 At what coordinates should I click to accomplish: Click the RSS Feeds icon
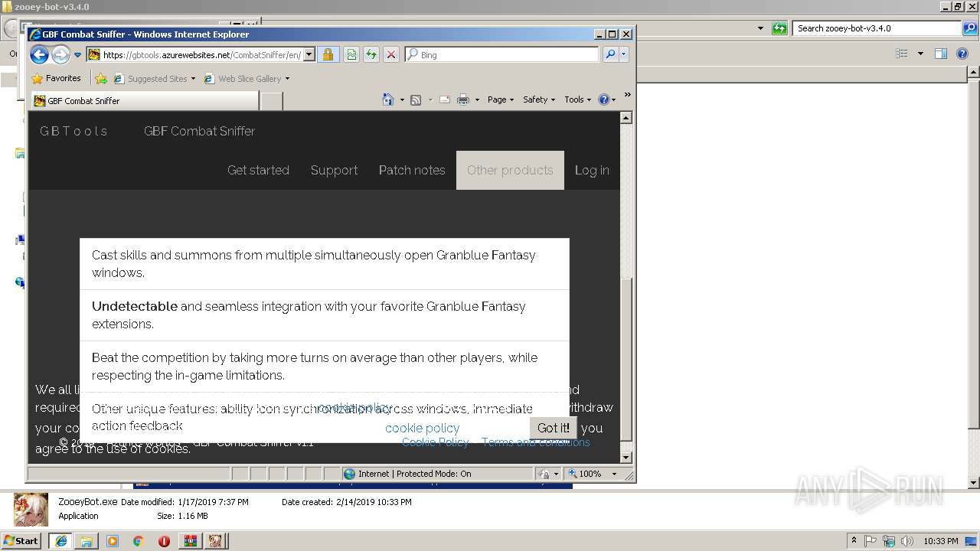point(416,99)
